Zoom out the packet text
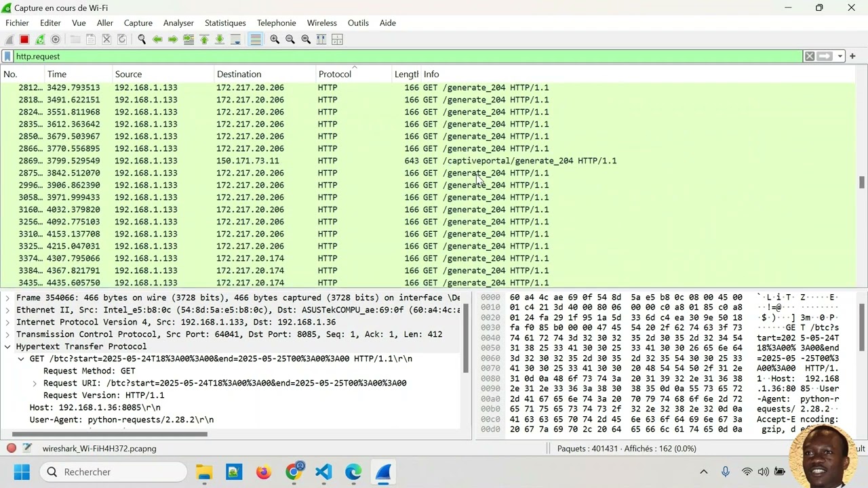868x488 pixels. [x=290, y=39]
